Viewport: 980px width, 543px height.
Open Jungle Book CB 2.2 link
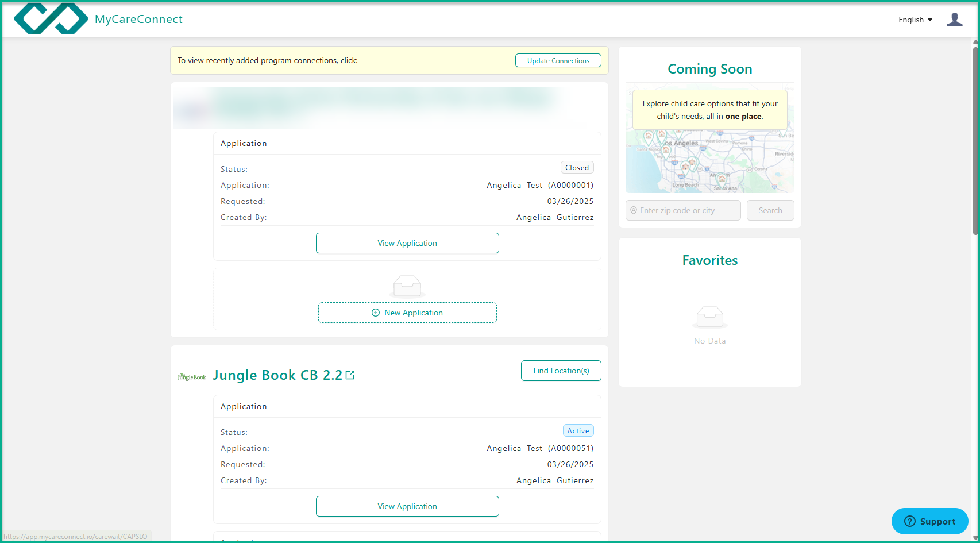click(277, 375)
